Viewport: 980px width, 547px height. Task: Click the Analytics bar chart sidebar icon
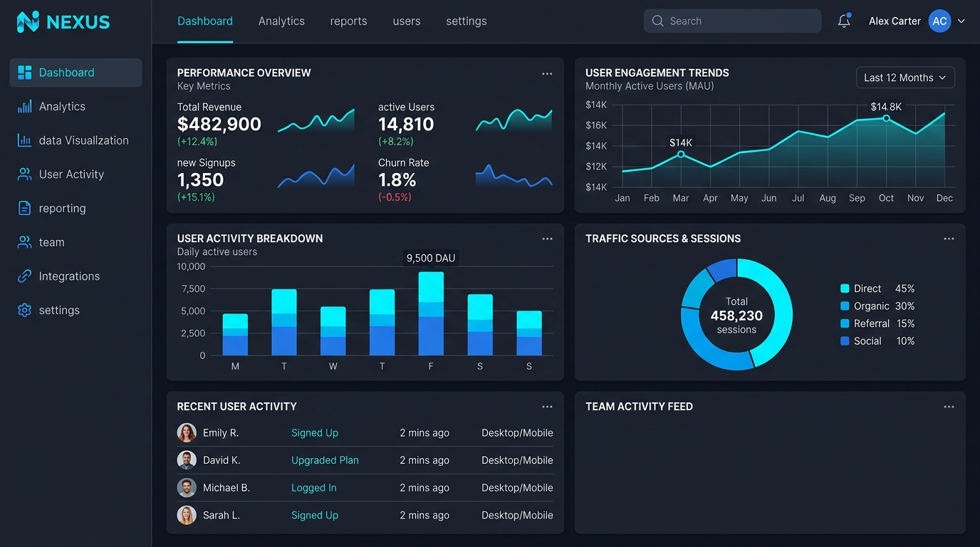pyautogui.click(x=25, y=107)
